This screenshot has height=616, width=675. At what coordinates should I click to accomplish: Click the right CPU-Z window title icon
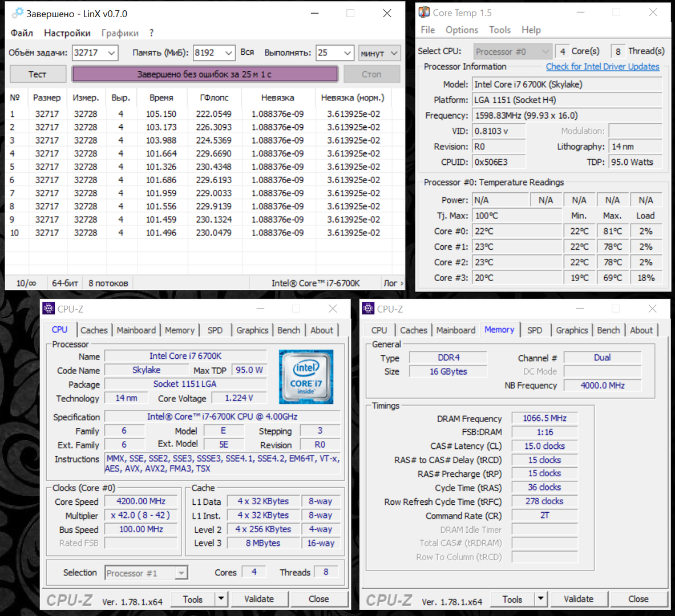pyautogui.click(x=368, y=309)
